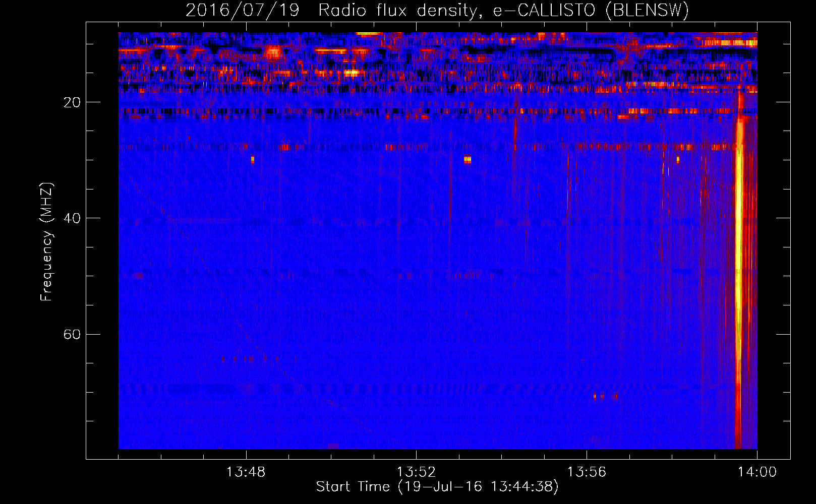
Task: Click the plot title 'Radio flux density, e-CALLISTO (BLENSW)'
Action: coord(503,11)
